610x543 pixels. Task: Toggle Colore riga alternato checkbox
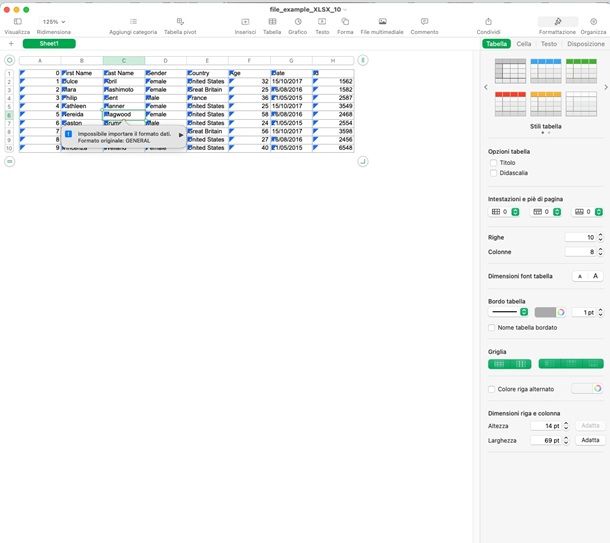[x=492, y=389]
